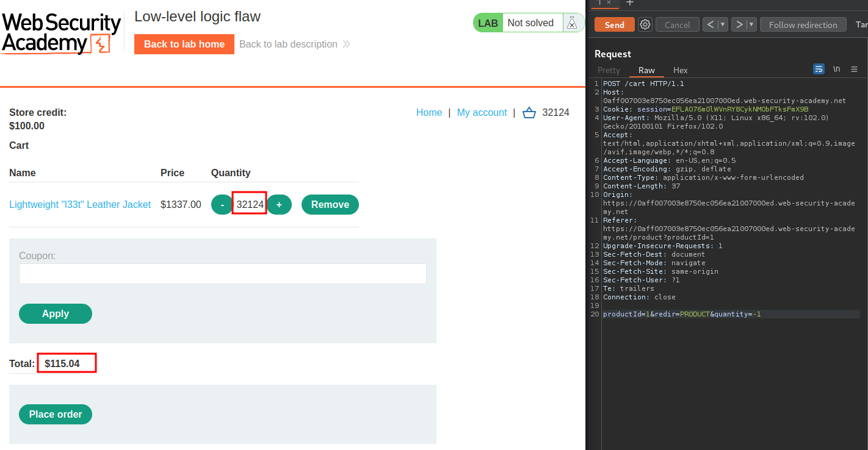Click the Name column header
The width and height of the screenshot is (868, 450).
coord(23,173)
